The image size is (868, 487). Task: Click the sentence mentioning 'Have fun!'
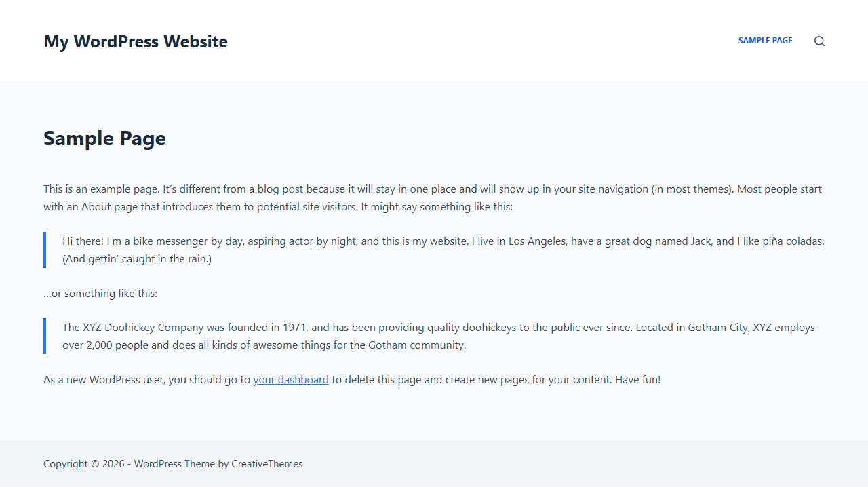(352, 379)
